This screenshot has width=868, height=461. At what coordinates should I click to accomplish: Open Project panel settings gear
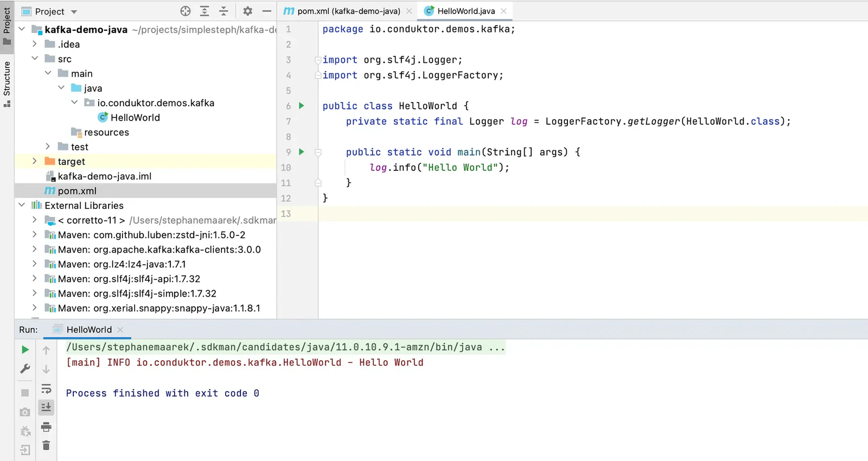[x=248, y=11]
